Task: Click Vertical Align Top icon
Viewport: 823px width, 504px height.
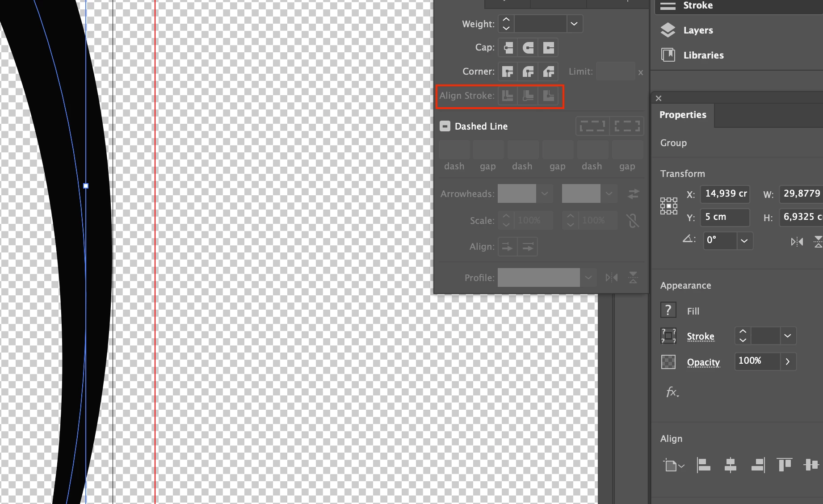Action: 784,465
